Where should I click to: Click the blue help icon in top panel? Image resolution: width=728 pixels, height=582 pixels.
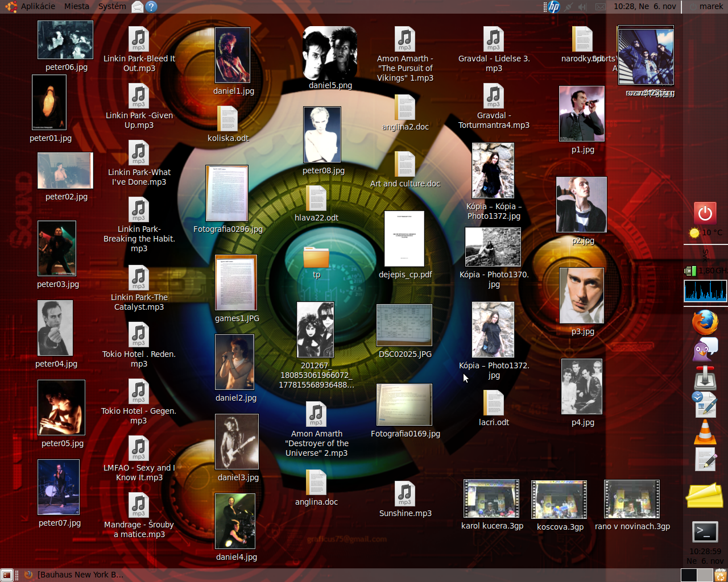(x=151, y=7)
